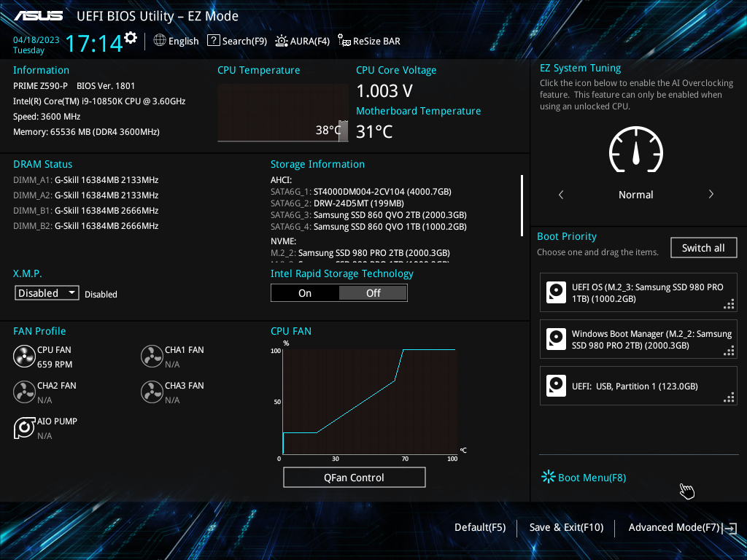
Task: Load Default(F5) settings
Action: [480, 527]
